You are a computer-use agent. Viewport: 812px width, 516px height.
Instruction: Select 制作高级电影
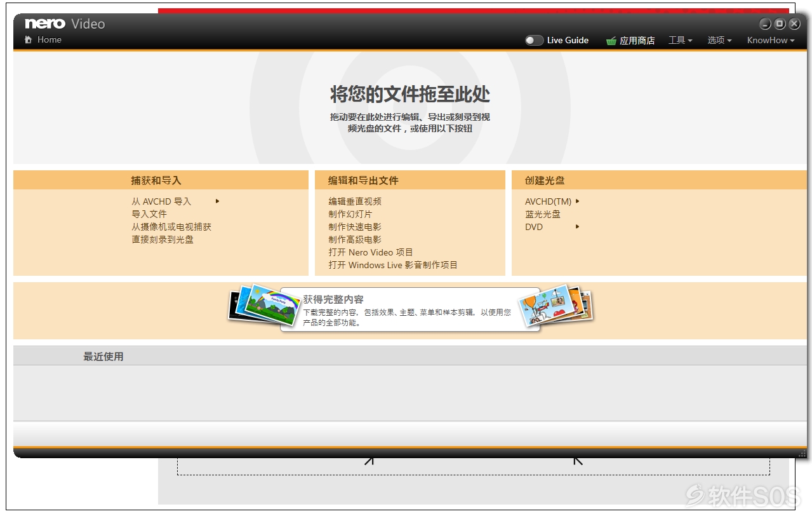click(x=355, y=240)
